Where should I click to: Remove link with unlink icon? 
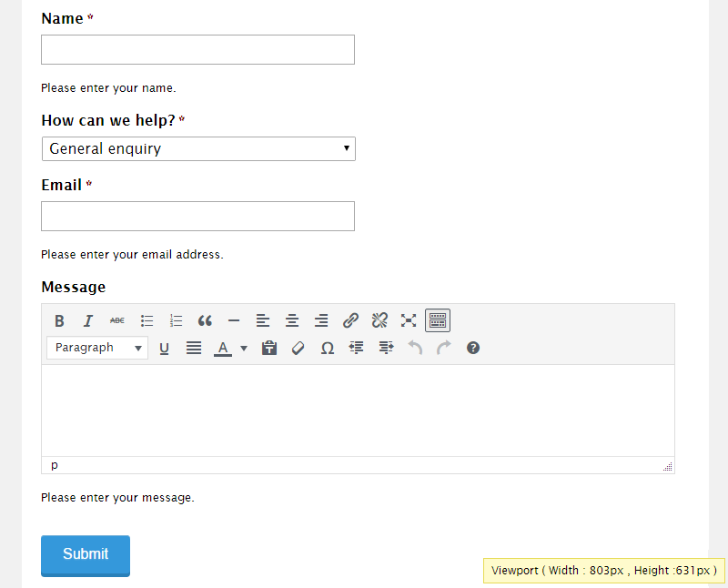379,320
